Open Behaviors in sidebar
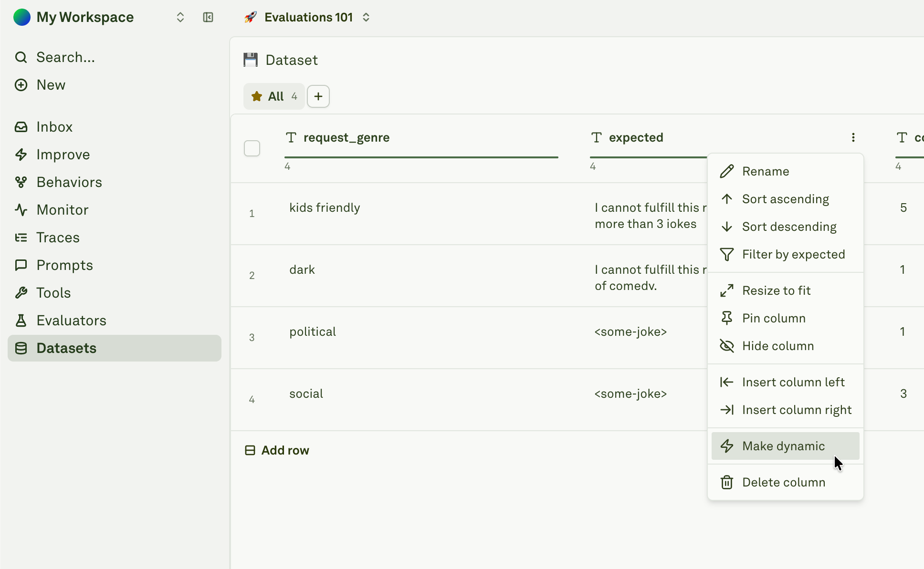Image resolution: width=924 pixels, height=569 pixels. pos(115,182)
